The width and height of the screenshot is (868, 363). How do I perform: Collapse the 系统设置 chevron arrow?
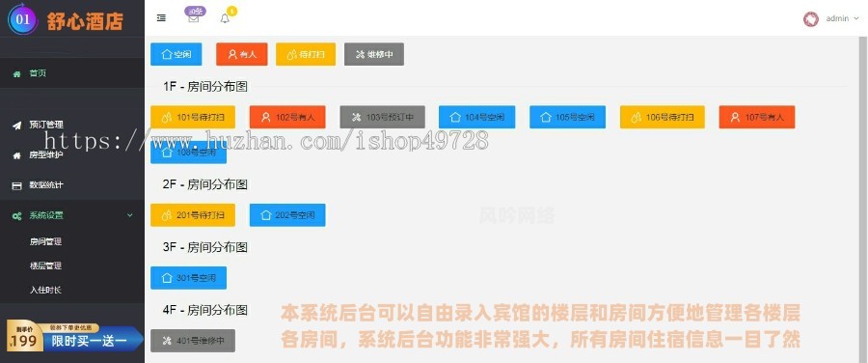click(130, 215)
